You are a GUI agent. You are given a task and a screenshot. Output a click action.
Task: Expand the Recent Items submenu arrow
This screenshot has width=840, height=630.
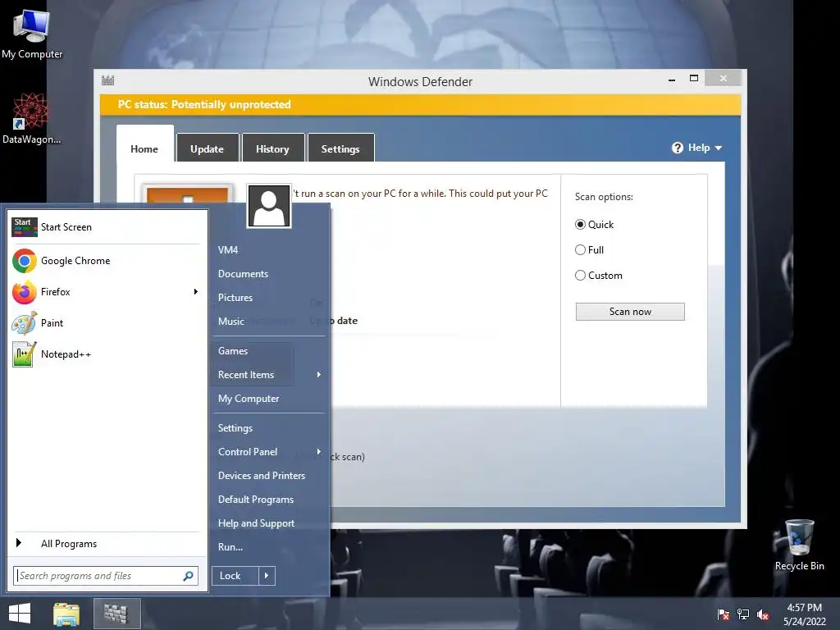pos(319,375)
